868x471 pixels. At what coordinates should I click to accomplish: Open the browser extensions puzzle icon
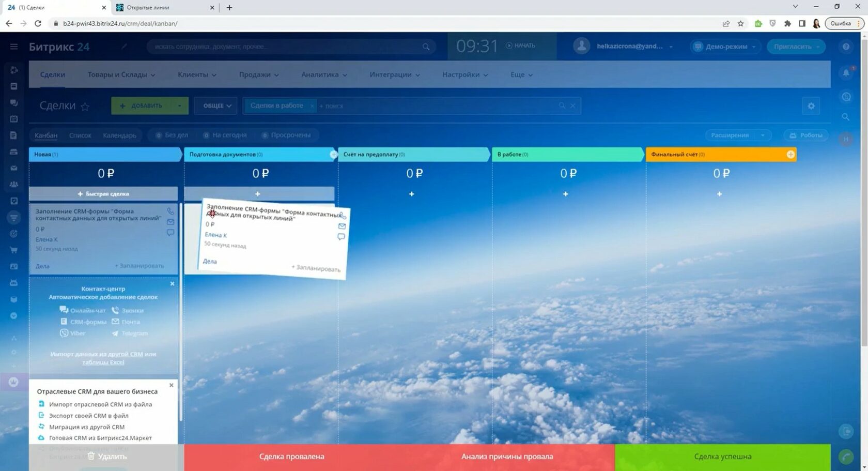(x=787, y=23)
